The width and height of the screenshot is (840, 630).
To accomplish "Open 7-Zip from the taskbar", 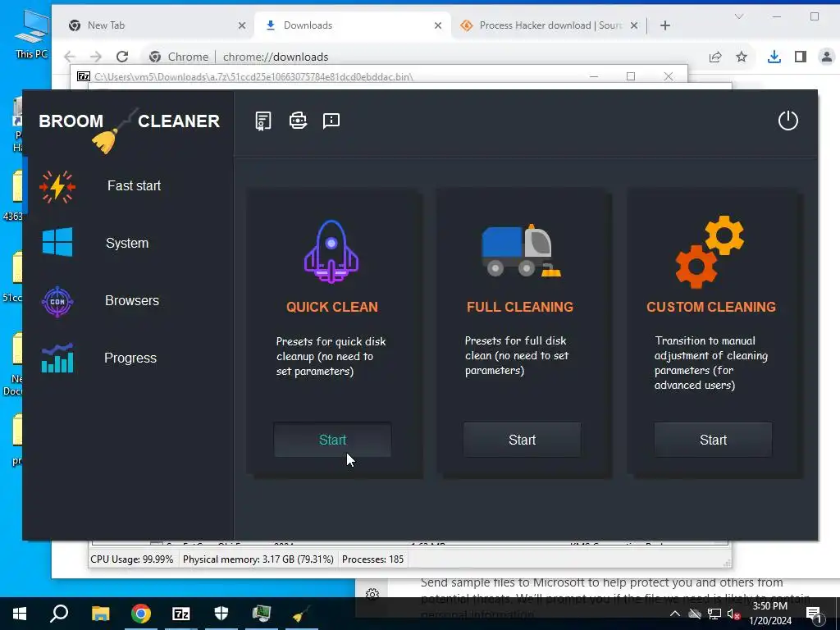I will coord(181,614).
